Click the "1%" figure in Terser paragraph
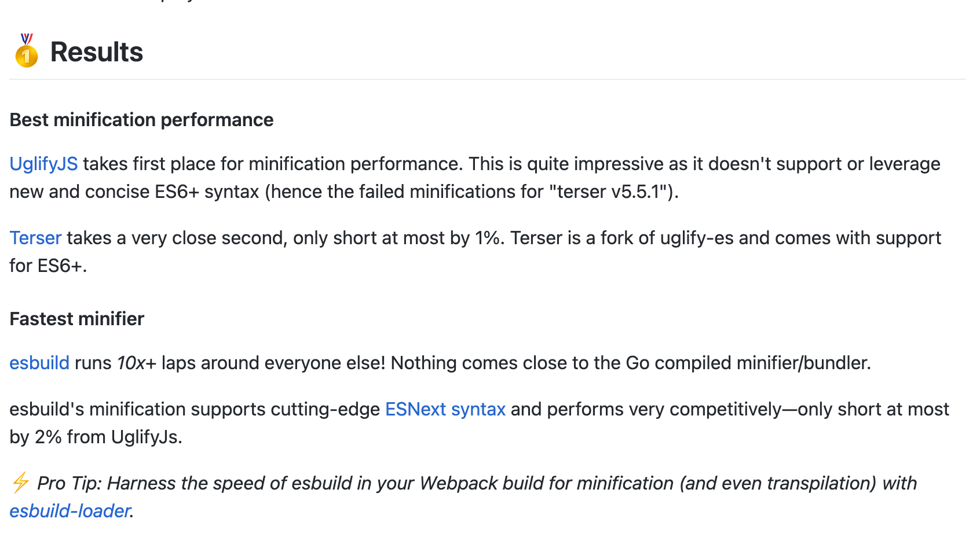This screenshot has width=980, height=537. click(488, 238)
